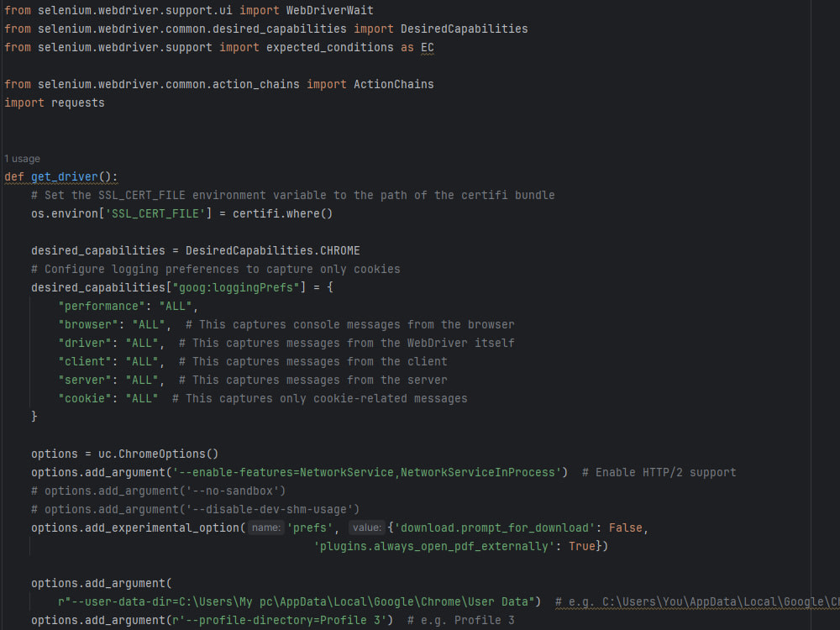Click the get_driver function name

tap(65, 176)
